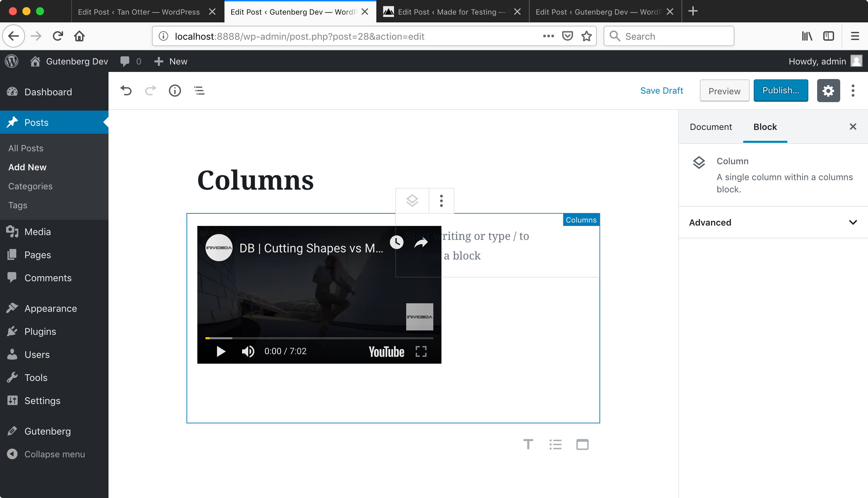The image size is (868, 498).
Task: Save page to Pocket icon
Action: point(567,36)
